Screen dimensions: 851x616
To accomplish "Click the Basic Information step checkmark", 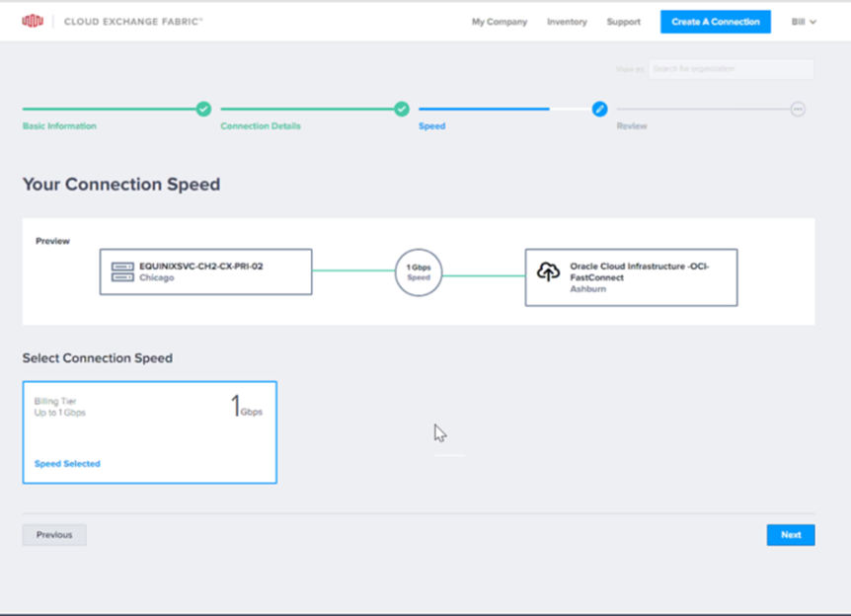I will click(203, 110).
